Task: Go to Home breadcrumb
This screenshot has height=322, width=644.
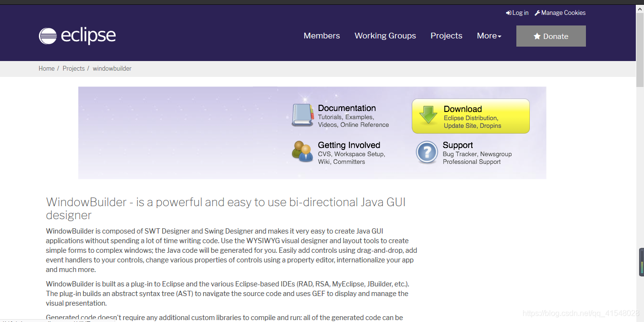Action: (47, 69)
